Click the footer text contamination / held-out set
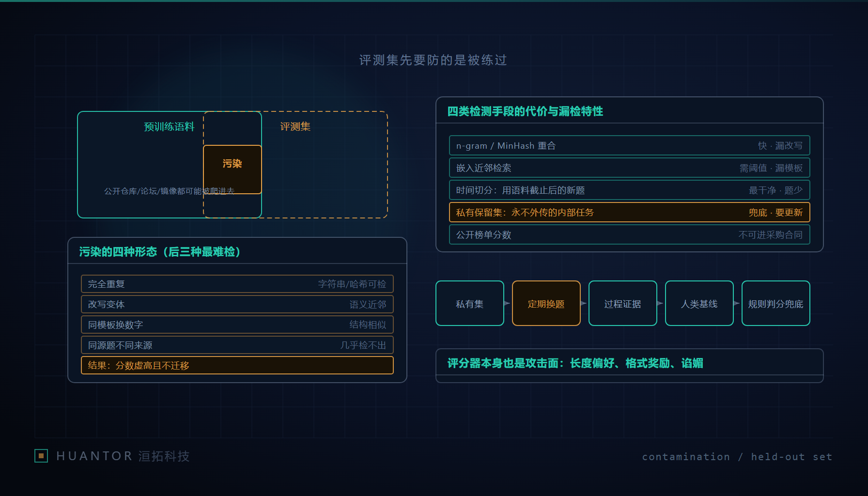Screen dimensions: 868x496 pyautogui.click(x=737, y=456)
